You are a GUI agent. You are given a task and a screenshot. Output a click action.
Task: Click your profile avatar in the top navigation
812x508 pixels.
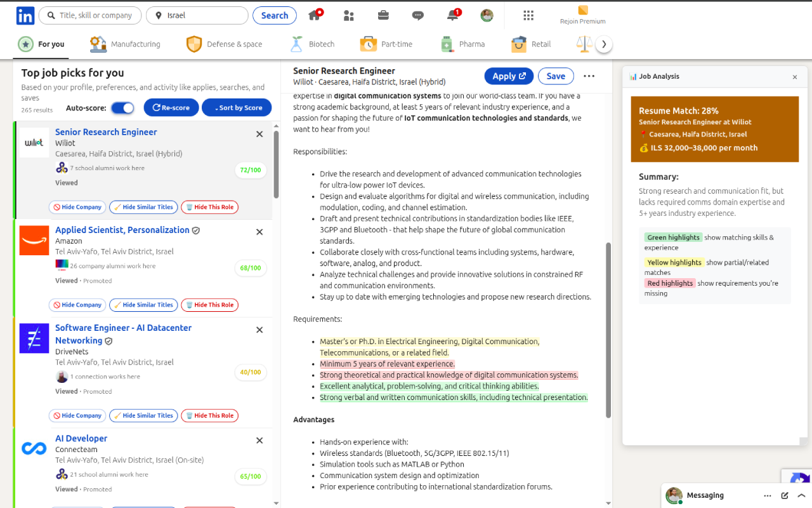487,15
